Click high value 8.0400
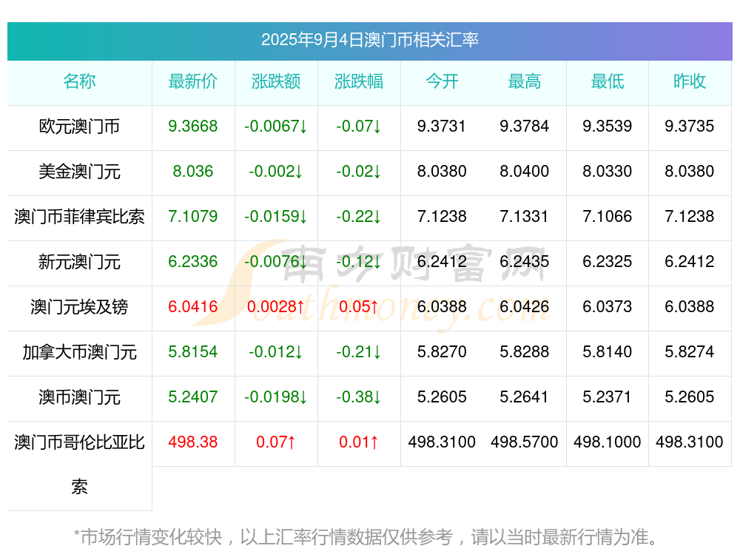This screenshot has width=740, height=560. pyautogui.click(x=525, y=172)
